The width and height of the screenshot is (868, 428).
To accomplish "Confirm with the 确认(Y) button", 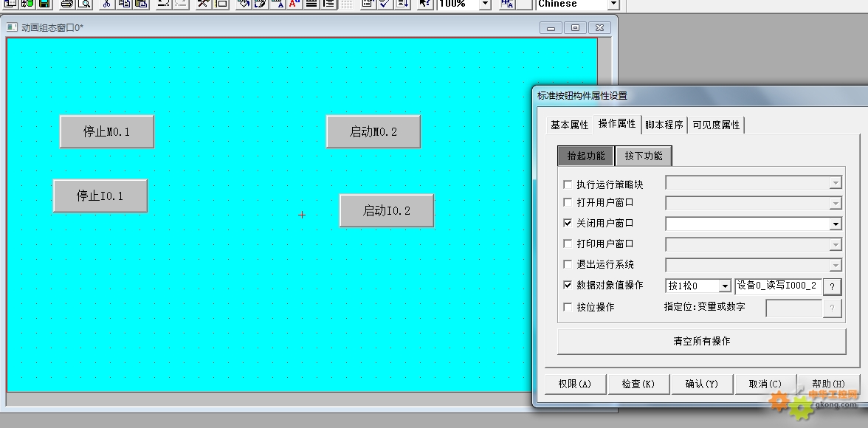I will tap(701, 384).
